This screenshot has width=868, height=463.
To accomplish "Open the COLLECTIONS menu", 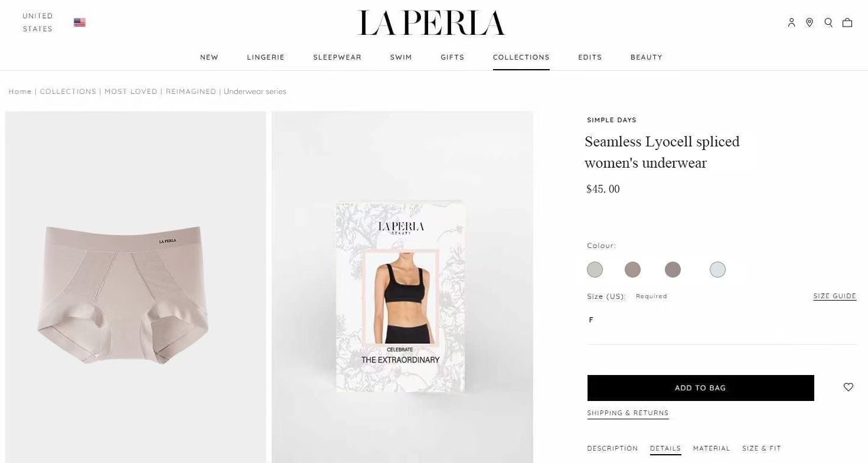I will coord(521,57).
